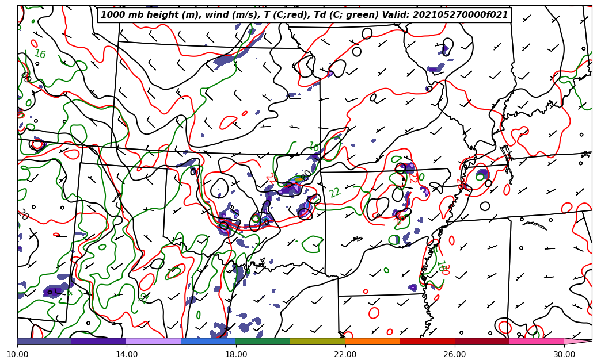Click the '26.00' colorbar tick label
The height and width of the screenshot is (364, 597).
point(455,354)
